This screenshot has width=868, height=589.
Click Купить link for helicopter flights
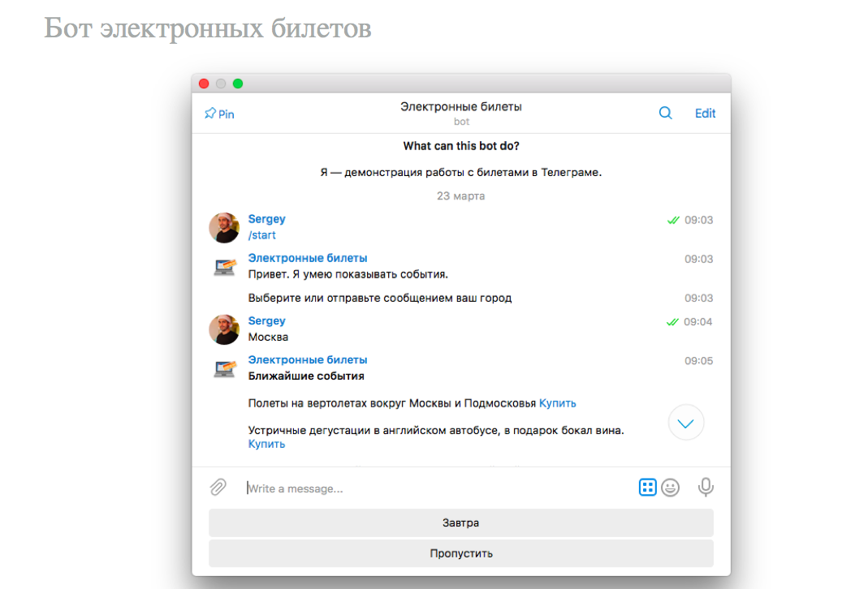tap(558, 404)
